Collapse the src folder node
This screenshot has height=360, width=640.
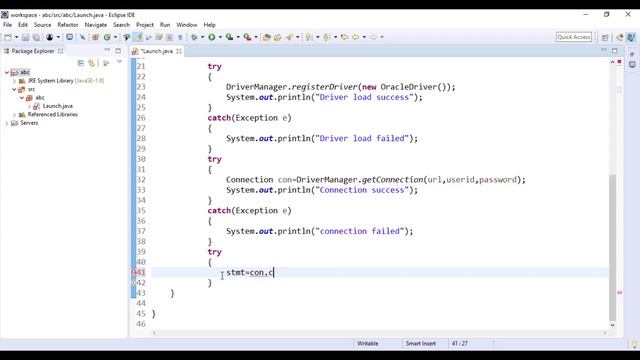pos(14,89)
